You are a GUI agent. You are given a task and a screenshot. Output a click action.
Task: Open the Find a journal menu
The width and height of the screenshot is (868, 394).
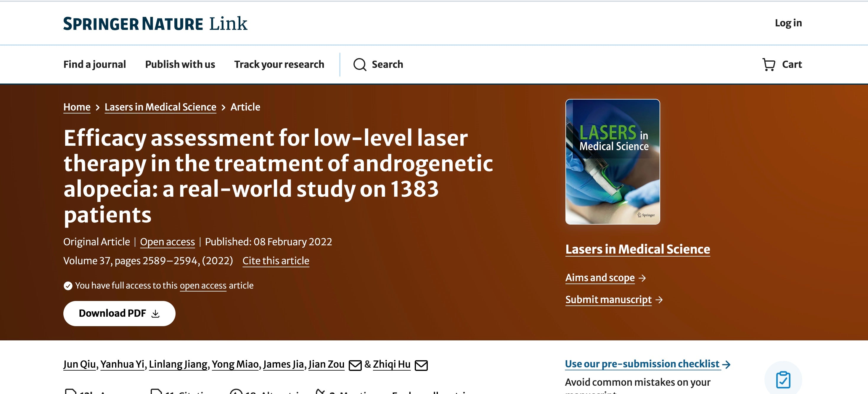pos(94,64)
